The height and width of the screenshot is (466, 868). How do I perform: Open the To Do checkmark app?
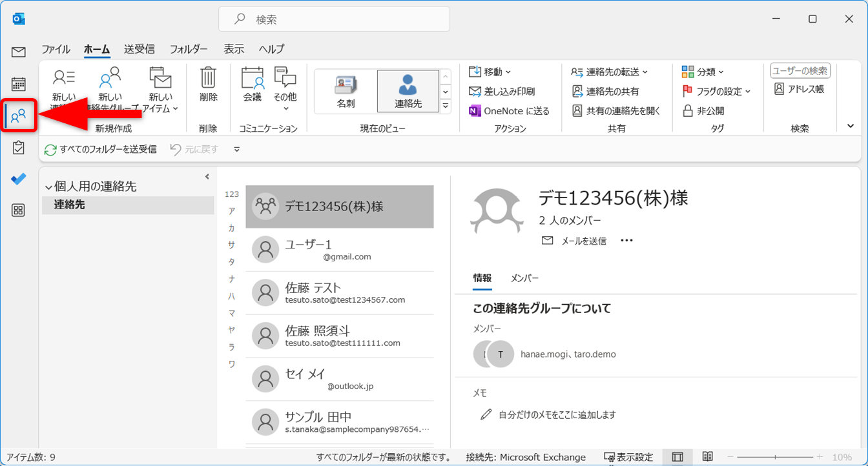pos(18,179)
